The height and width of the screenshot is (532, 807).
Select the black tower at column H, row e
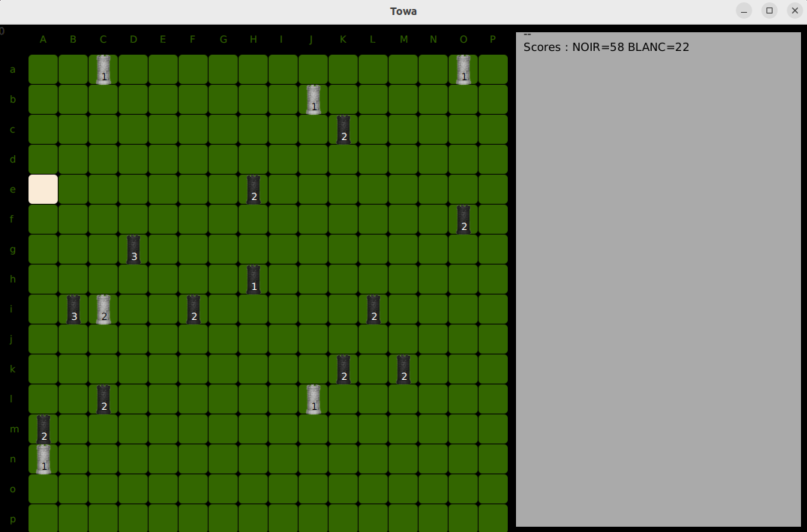click(x=253, y=190)
